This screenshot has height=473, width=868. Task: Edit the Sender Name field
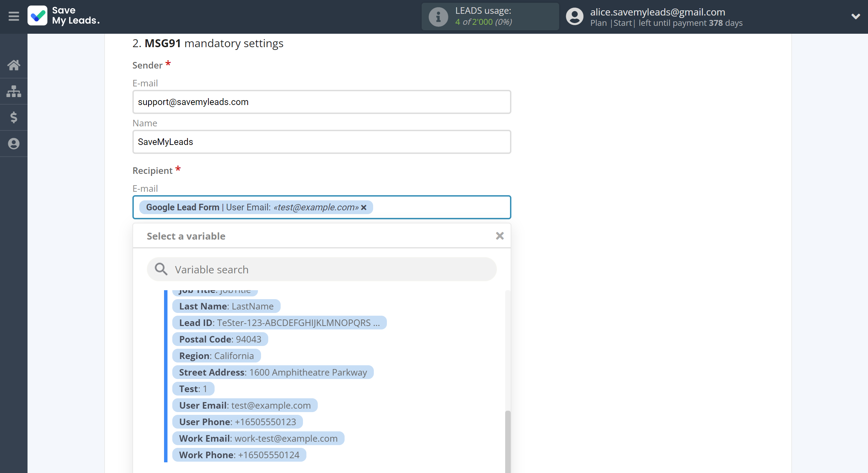(322, 142)
